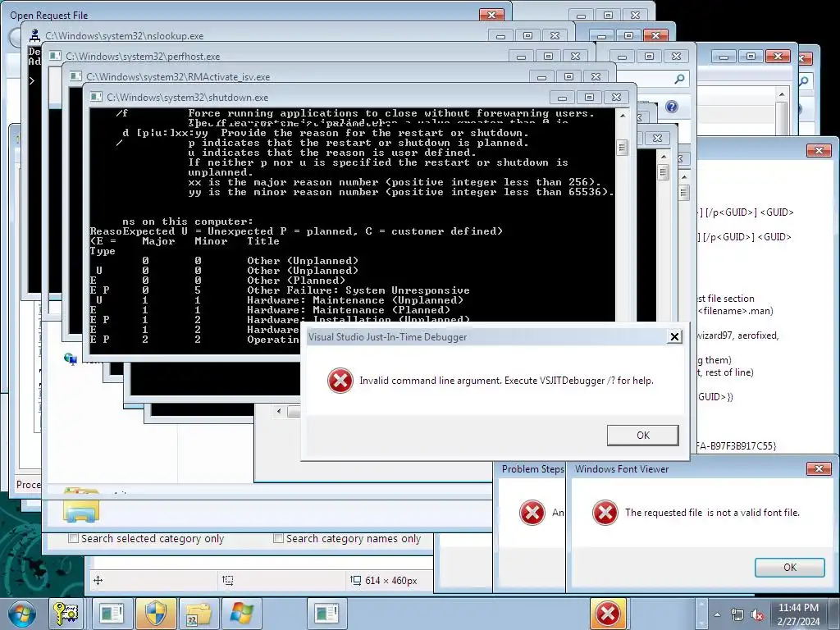The height and width of the screenshot is (630, 840).
Task: Click the nslookup.exe window title icon
Action: pyautogui.click(x=34, y=35)
